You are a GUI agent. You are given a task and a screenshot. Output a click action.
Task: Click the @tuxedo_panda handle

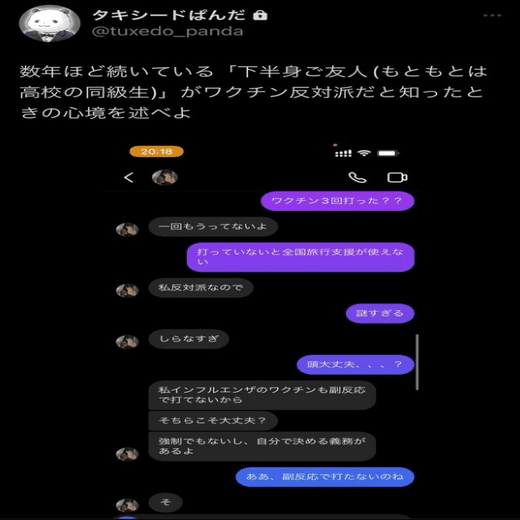[x=167, y=31]
